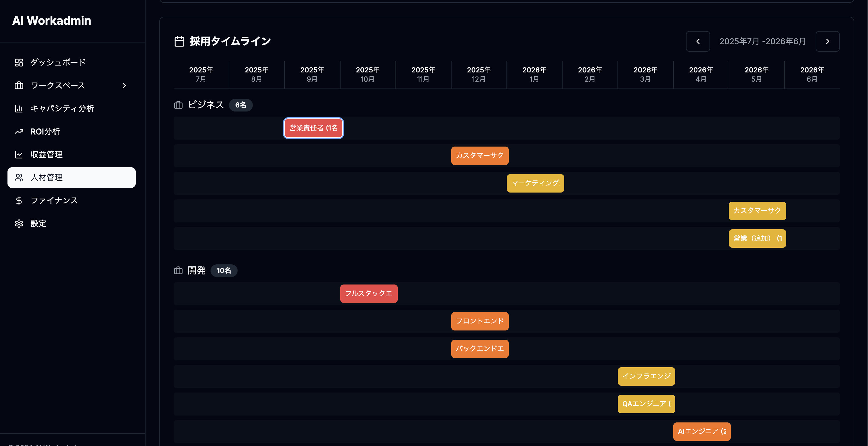This screenshot has width=868, height=446.
Task: Click the 2026年5月 column header
Action: pyautogui.click(x=757, y=74)
